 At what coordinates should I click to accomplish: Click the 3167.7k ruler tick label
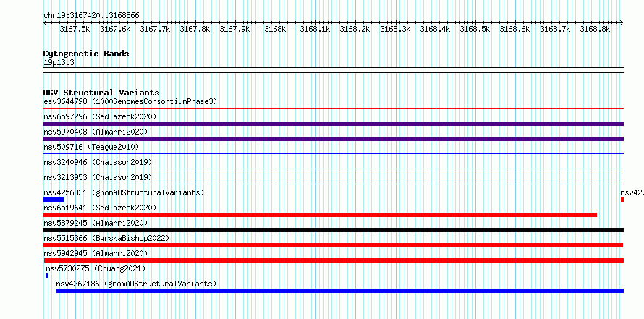pos(155,29)
